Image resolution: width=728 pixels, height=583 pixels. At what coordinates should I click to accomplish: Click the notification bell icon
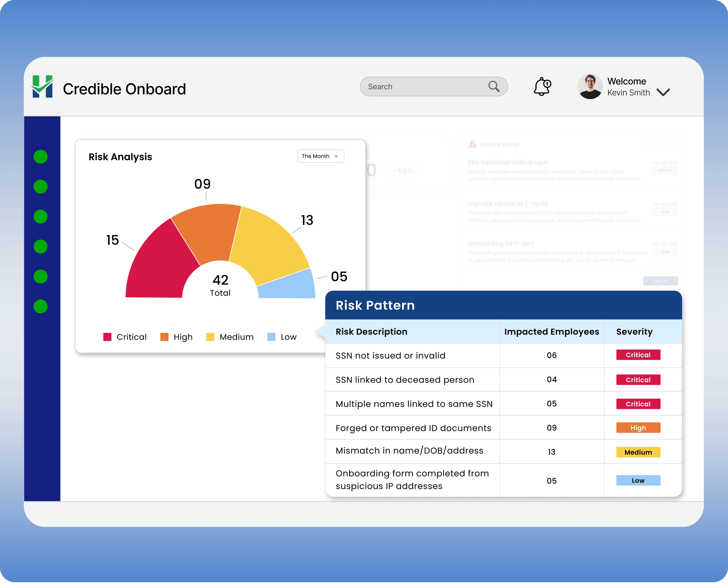542,87
